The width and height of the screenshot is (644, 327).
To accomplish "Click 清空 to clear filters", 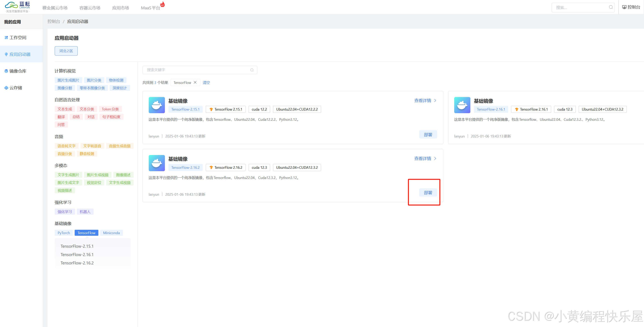I will click(x=206, y=82).
